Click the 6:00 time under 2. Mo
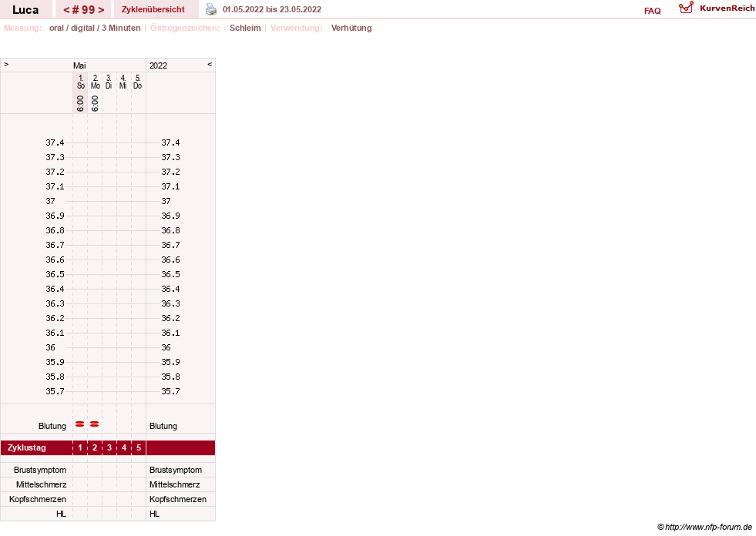The height and width of the screenshot is (536, 756). pos(95,103)
